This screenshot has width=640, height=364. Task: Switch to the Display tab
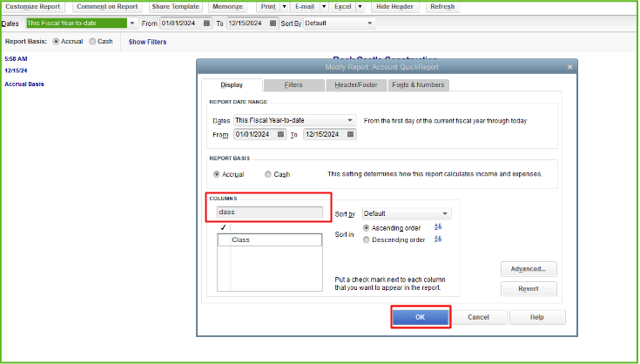[232, 84]
